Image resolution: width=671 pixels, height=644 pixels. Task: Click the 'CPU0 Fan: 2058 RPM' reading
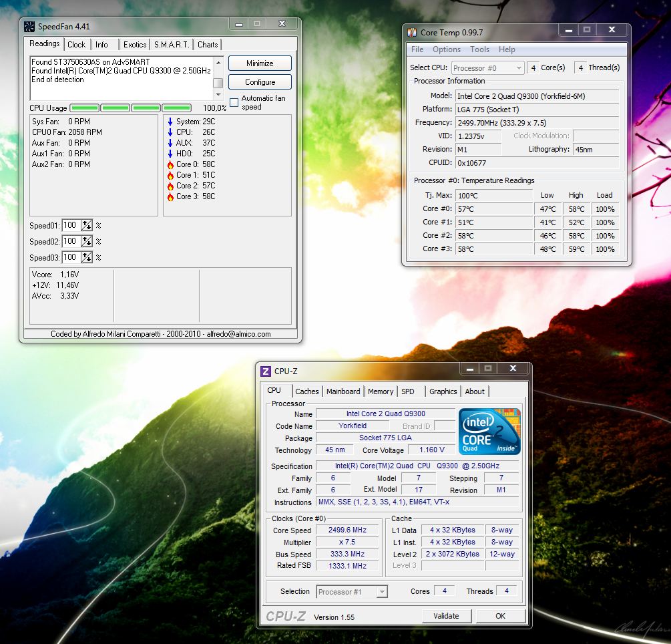tap(67, 132)
